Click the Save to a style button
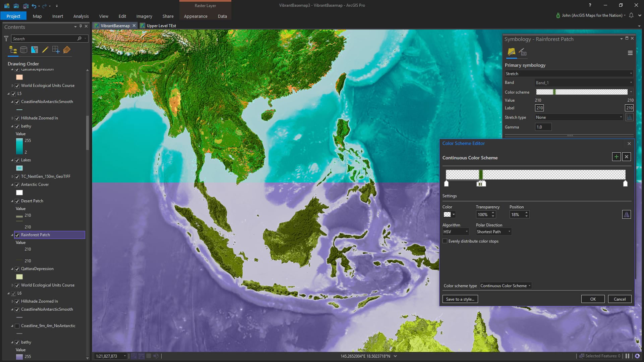Screen dimensions: 644x362 pyautogui.click(x=460, y=299)
